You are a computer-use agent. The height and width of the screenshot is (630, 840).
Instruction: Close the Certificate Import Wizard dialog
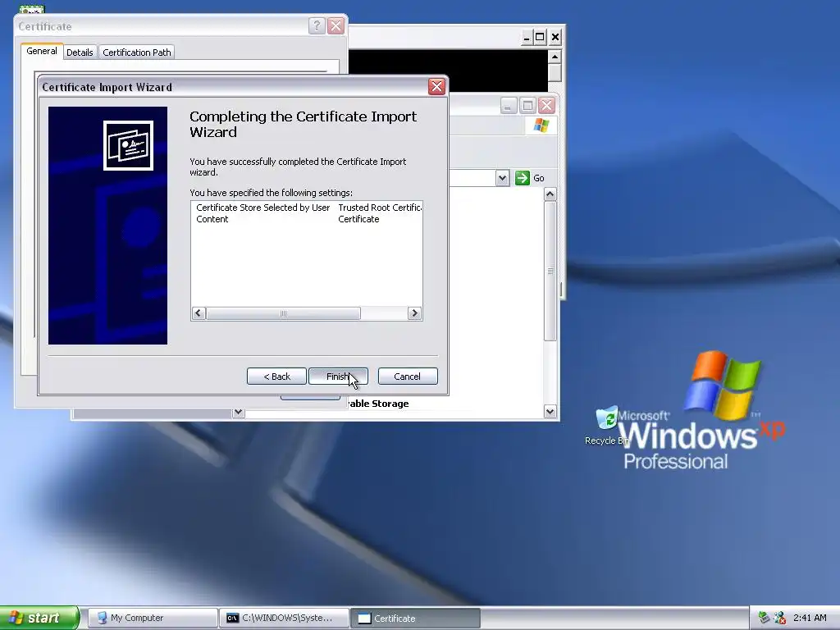(436, 87)
